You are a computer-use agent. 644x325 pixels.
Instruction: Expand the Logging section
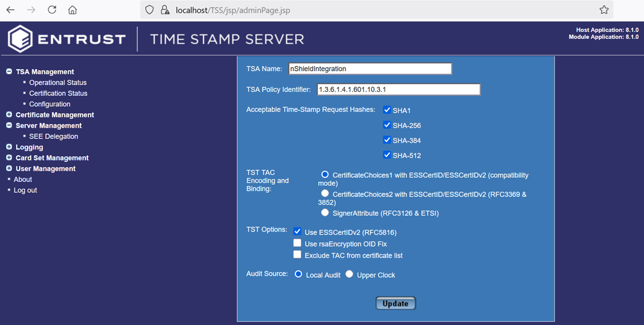(9, 147)
